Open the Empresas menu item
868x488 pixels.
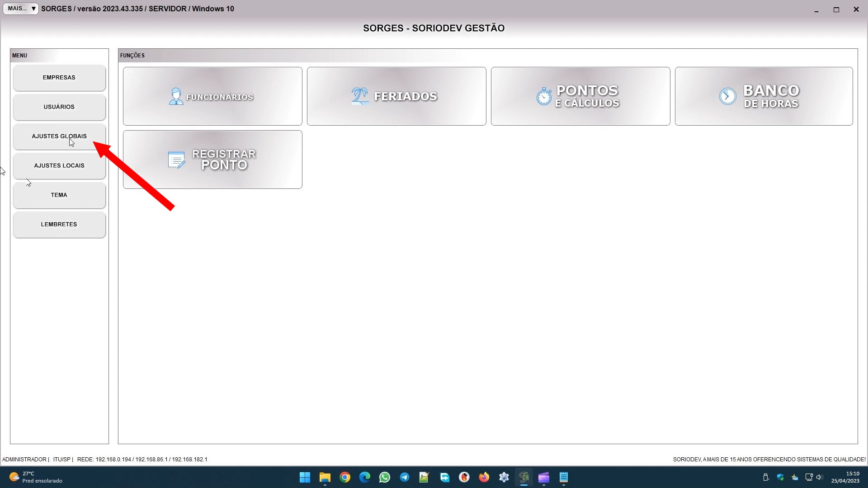(x=59, y=78)
